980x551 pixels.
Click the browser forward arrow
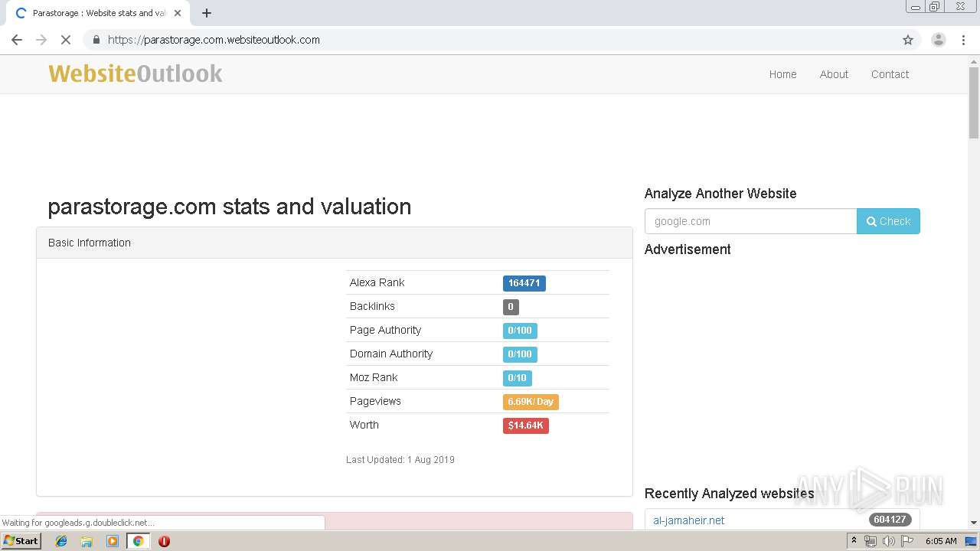[x=41, y=40]
